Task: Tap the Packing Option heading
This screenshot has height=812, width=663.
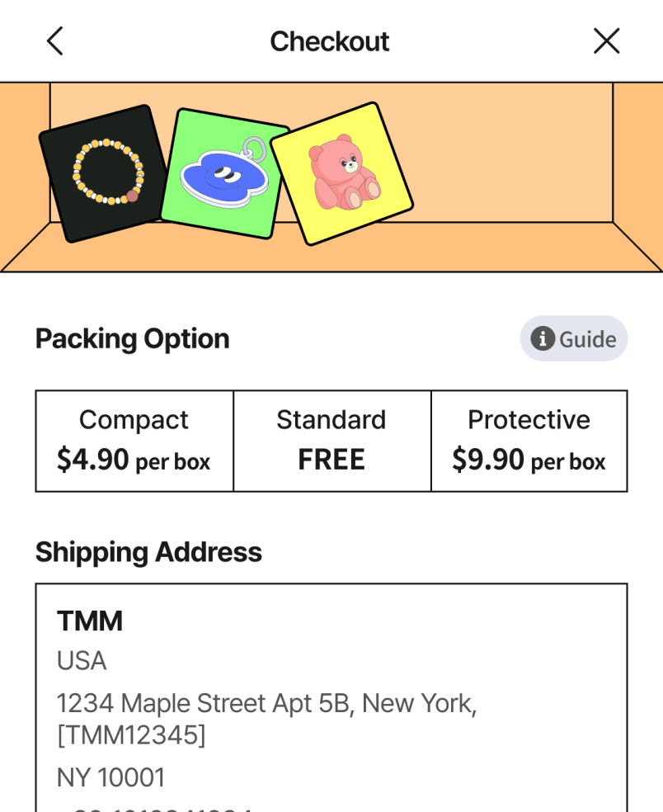Action: [133, 338]
